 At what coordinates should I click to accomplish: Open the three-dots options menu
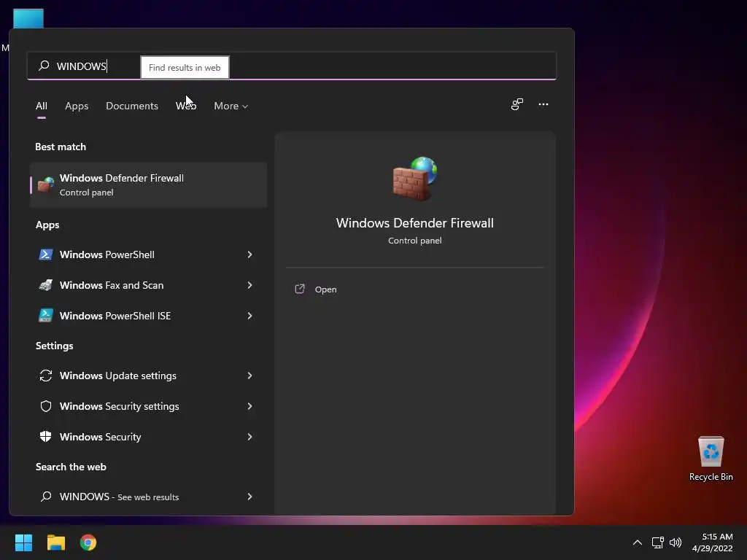543,104
